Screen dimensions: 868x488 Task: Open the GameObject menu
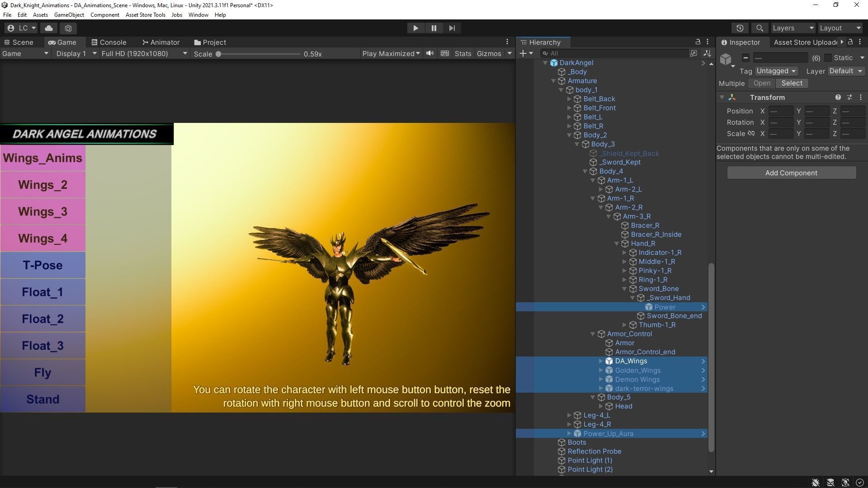69,15
